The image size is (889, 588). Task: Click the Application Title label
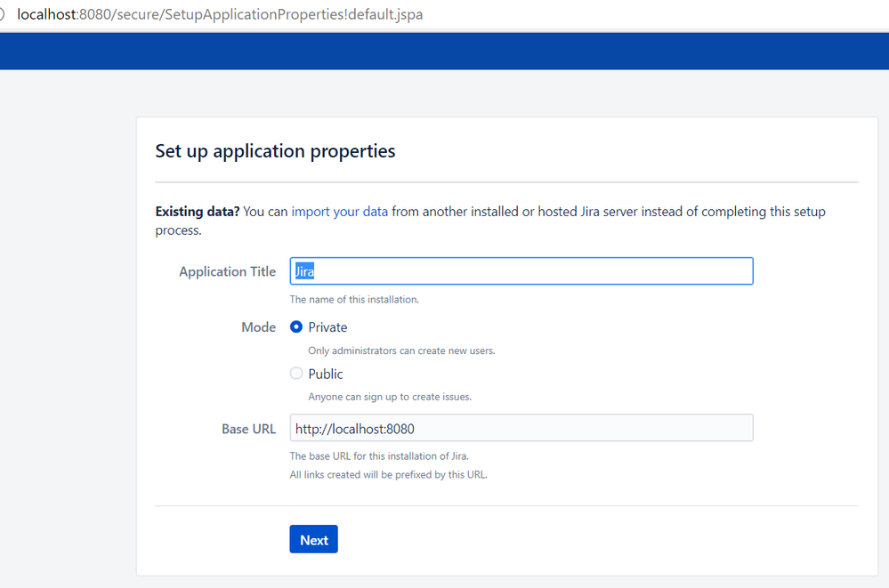[x=227, y=271]
